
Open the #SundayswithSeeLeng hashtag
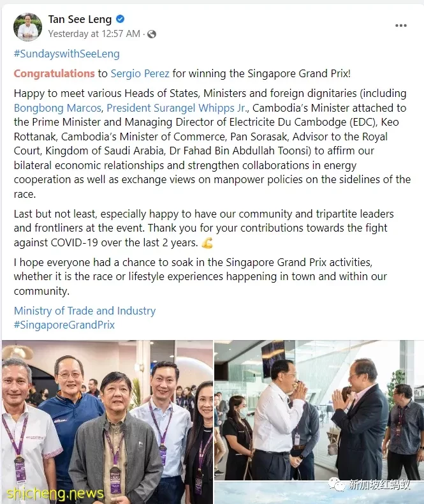click(x=66, y=54)
